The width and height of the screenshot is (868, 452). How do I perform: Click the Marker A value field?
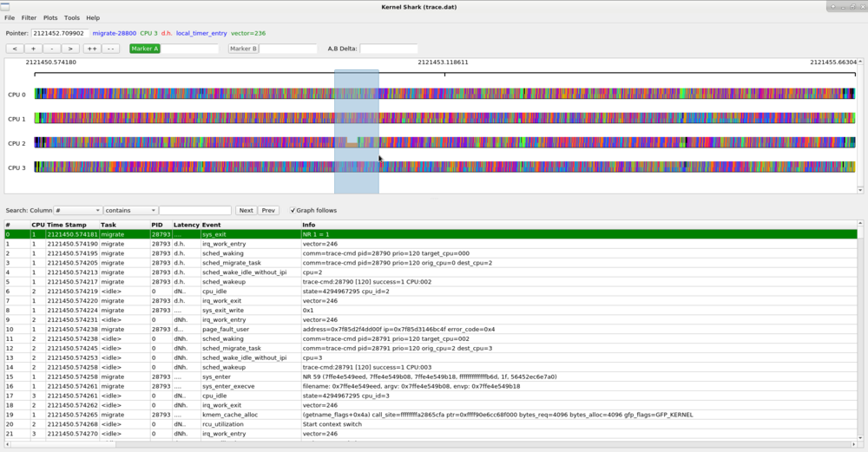pyautogui.click(x=189, y=49)
